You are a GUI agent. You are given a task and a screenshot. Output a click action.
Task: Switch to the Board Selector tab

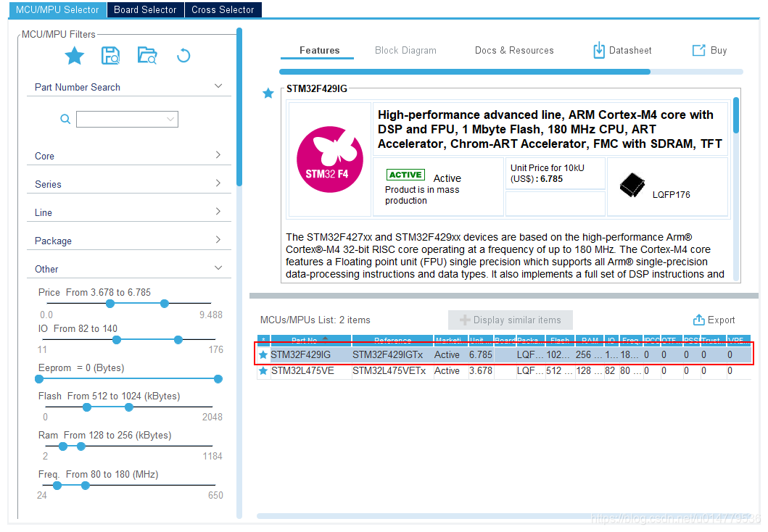[145, 10]
